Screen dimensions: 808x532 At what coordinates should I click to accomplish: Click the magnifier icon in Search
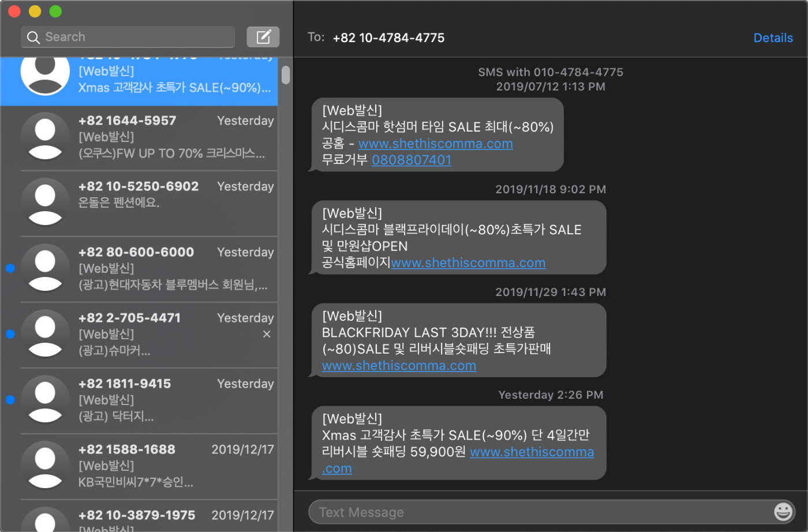point(33,38)
